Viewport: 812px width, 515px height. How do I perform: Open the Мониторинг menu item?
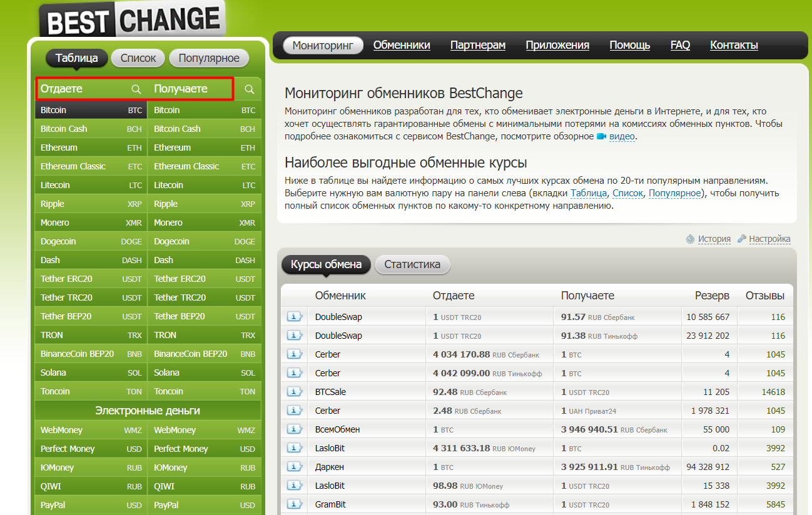(x=323, y=45)
